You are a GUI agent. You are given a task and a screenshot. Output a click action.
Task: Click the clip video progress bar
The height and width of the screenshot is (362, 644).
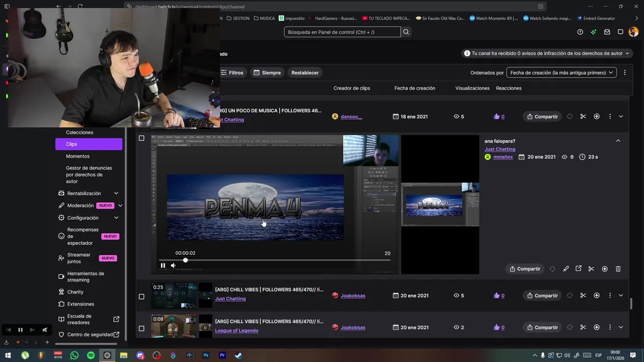tap(275, 260)
